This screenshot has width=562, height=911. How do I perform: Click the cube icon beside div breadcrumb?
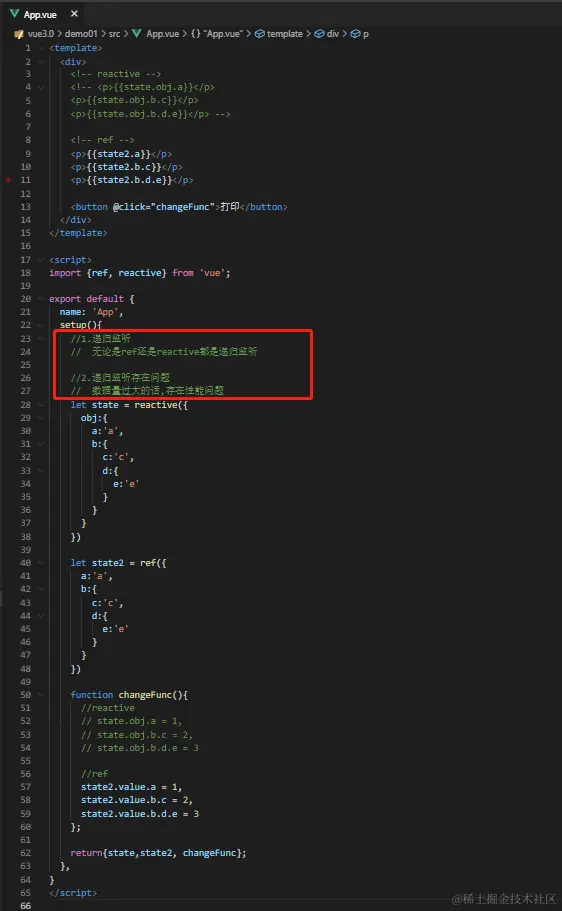coord(319,34)
